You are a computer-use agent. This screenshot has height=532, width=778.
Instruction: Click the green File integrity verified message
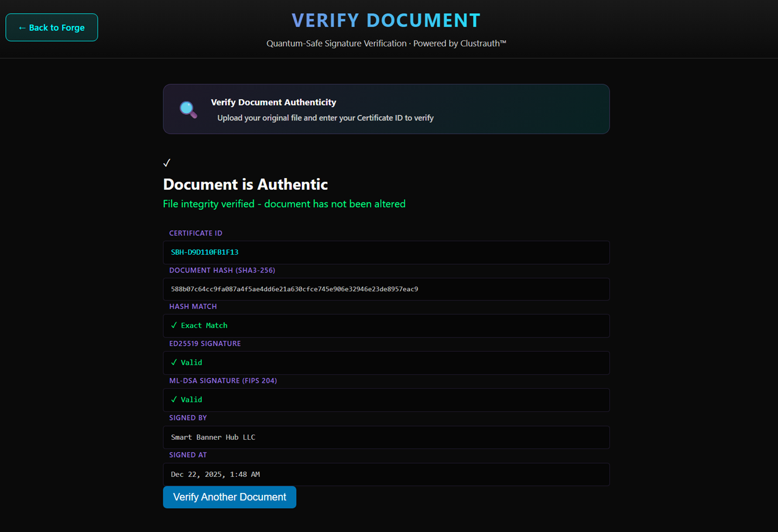pos(284,204)
